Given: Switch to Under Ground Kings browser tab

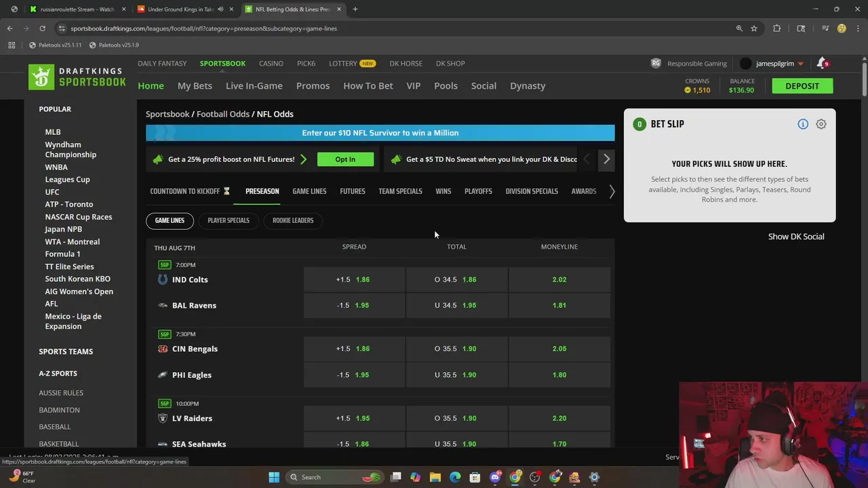Looking at the screenshot, I should pyautogui.click(x=181, y=9).
